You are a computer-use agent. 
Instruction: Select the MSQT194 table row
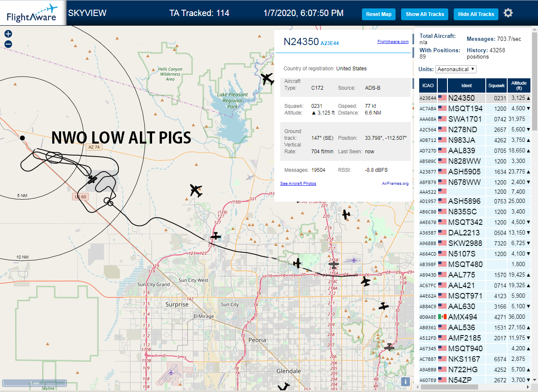pos(475,108)
